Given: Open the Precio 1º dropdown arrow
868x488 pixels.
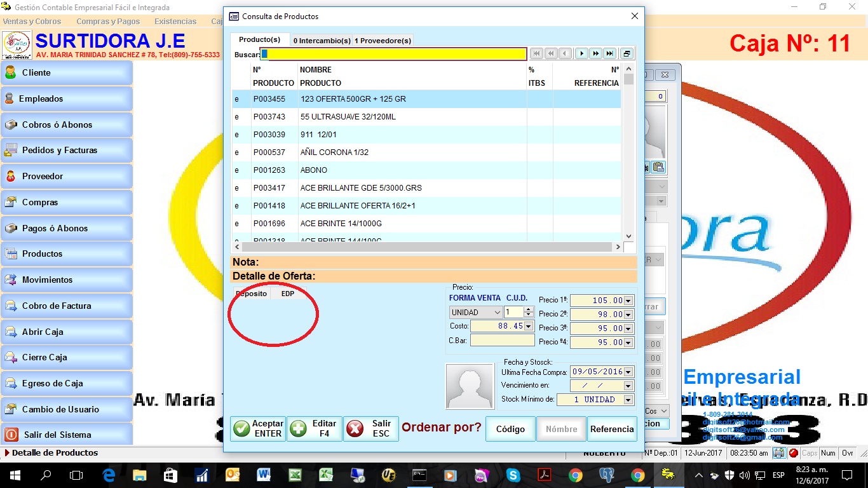Looking at the screenshot, I should point(628,301).
